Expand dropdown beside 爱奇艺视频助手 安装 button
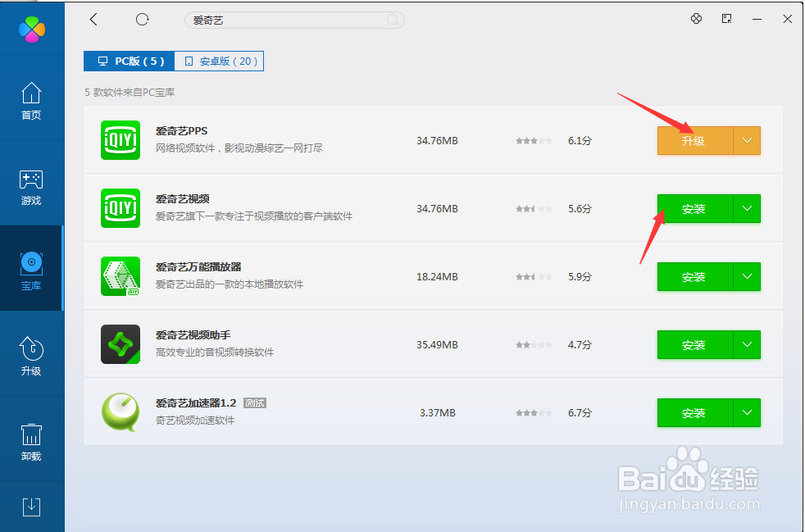 [x=747, y=344]
